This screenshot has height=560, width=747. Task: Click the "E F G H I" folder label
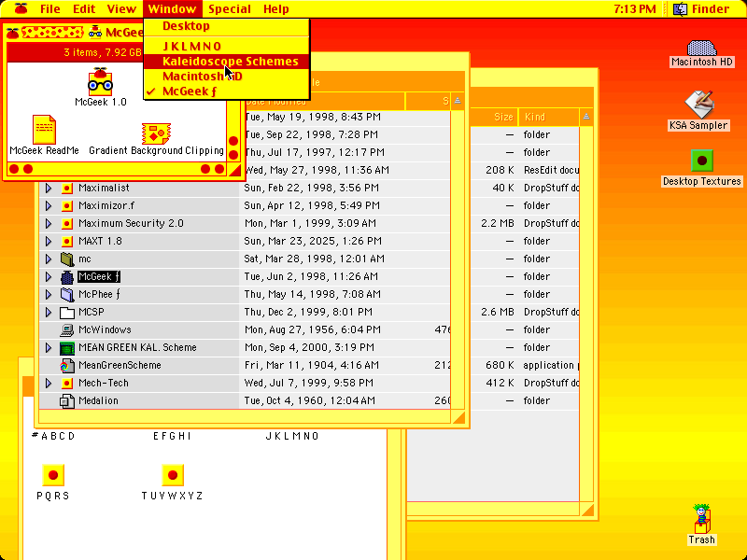(x=172, y=436)
